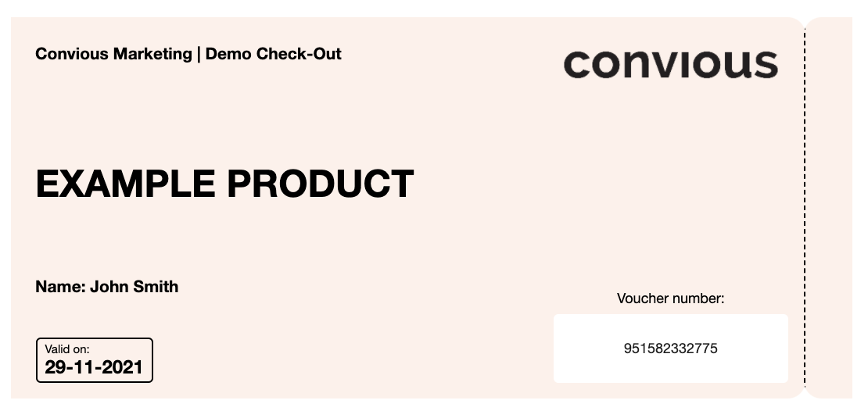
Task: Select the date 29-11-2021
Action: pyautogui.click(x=94, y=367)
